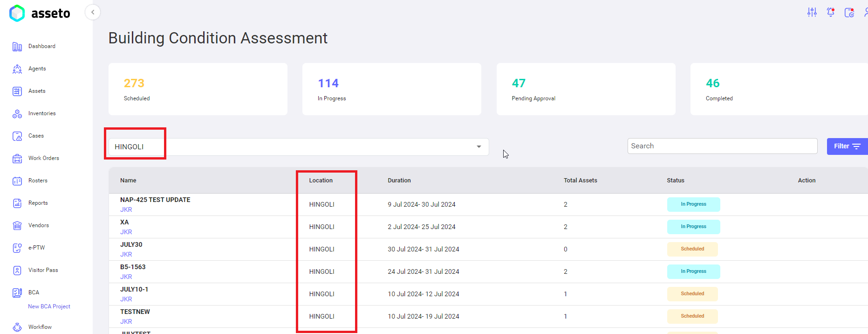This screenshot has width=868, height=334.
Task: Click duration 10 Jul 2024- 19 Jul 2024
Action: pos(424,316)
